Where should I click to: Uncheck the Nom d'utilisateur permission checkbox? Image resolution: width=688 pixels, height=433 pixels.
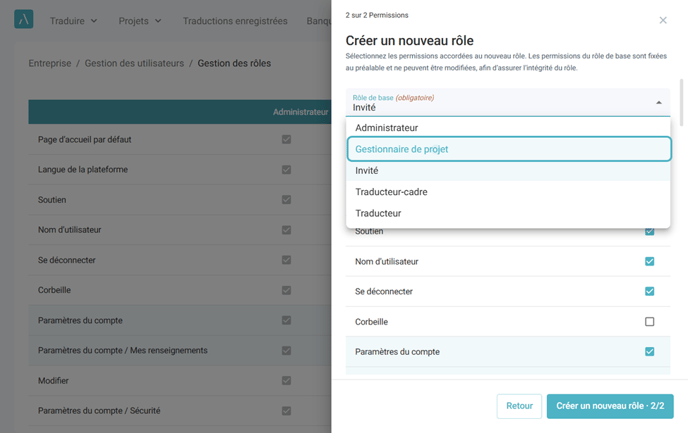[x=649, y=261]
